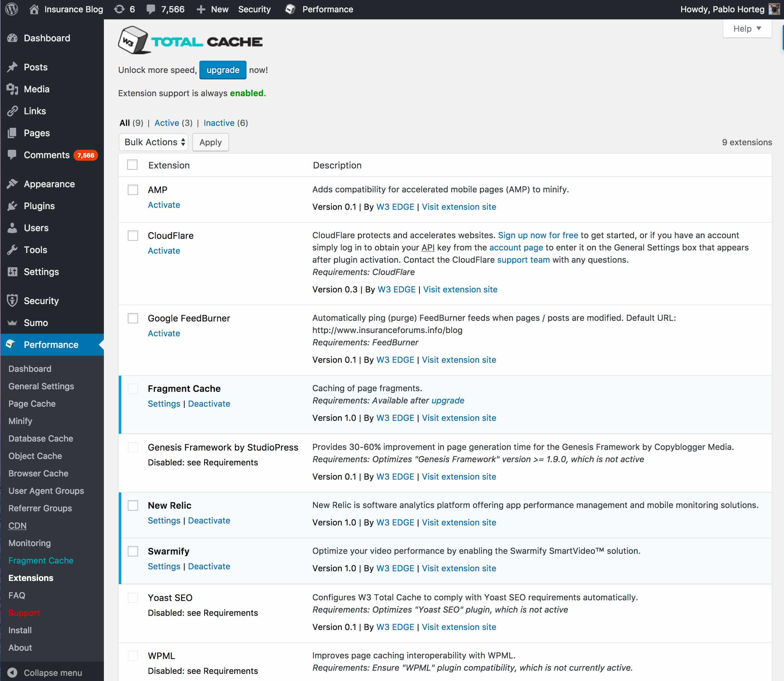This screenshot has height=681, width=784.
Task: Open Minify submenu item
Action: click(x=20, y=421)
